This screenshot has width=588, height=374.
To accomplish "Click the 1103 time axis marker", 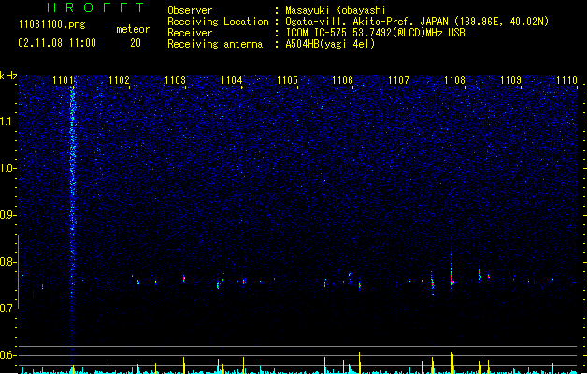I will 175,80.
